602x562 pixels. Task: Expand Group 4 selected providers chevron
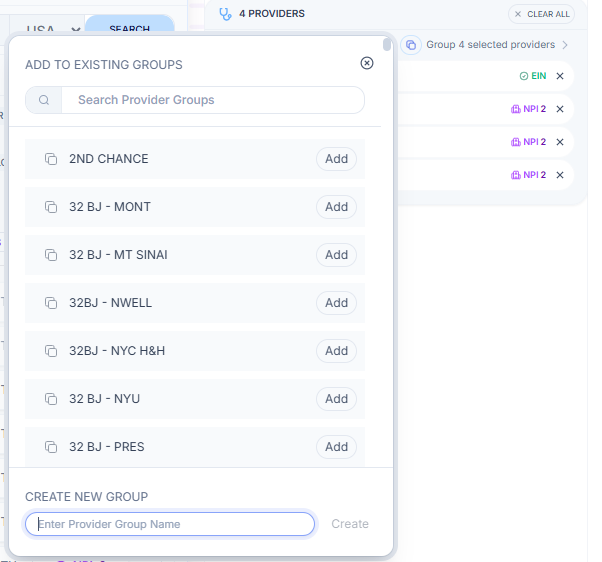tap(565, 45)
